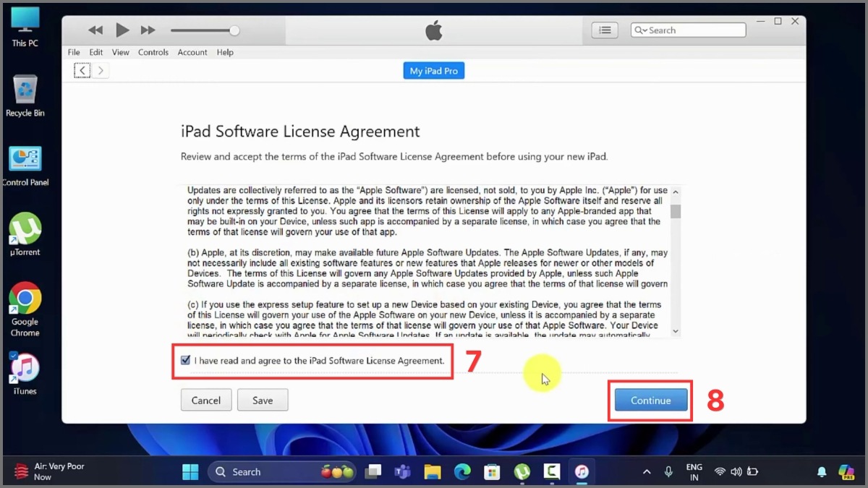Screen dimensions: 868x488
Task: Click the Wi-Fi network tray icon
Action: 720,472
